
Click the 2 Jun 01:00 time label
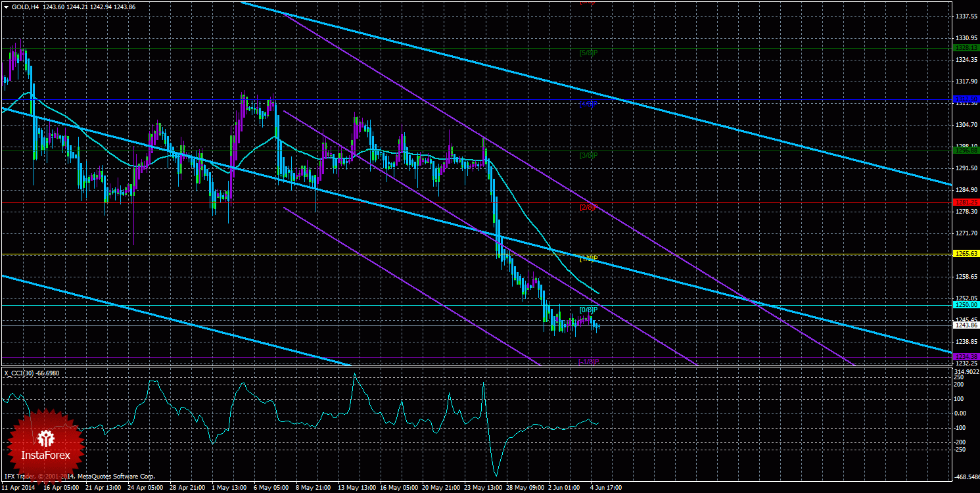tap(564, 488)
